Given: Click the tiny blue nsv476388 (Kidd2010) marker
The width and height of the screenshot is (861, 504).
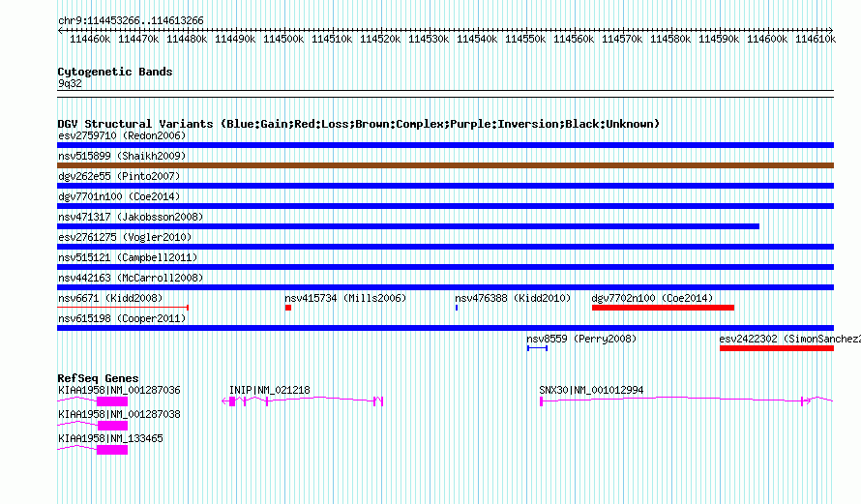Looking at the screenshot, I should pos(457,308).
